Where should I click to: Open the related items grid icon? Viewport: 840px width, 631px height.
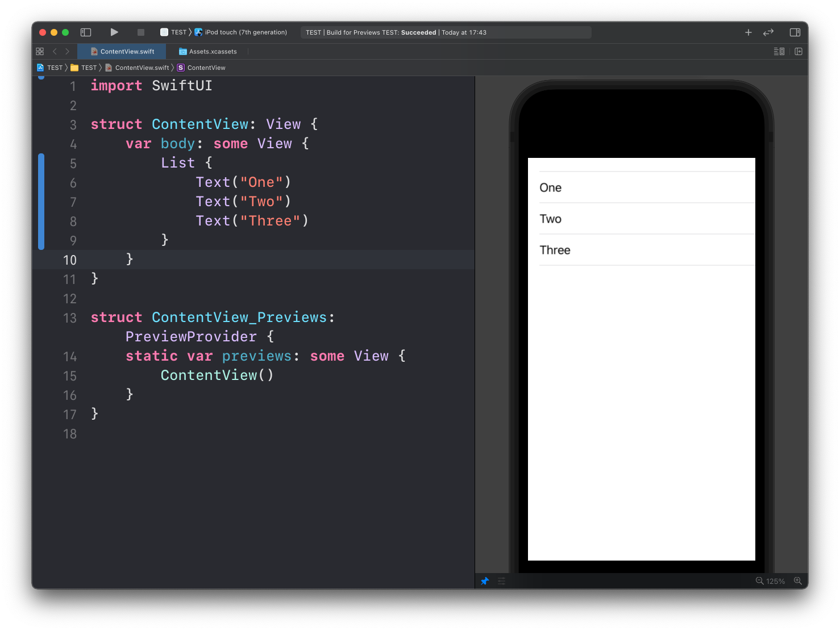click(40, 52)
